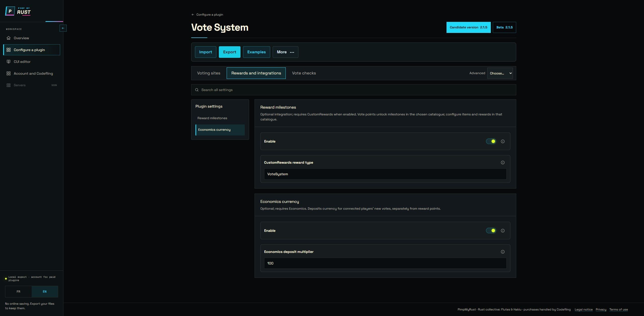The width and height of the screenshot is (644, 316).
Task: Show info for Economics currency Enable
Action: pos(503,231)
